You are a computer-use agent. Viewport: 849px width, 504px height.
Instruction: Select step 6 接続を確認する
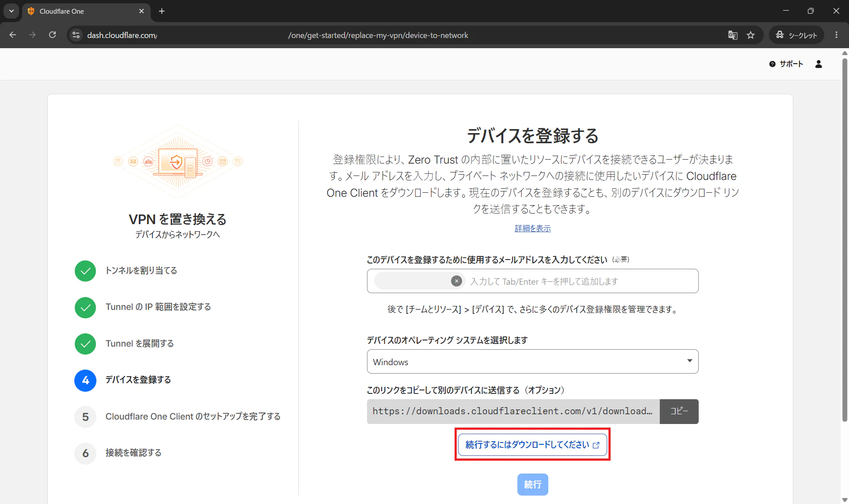point(134,453)
